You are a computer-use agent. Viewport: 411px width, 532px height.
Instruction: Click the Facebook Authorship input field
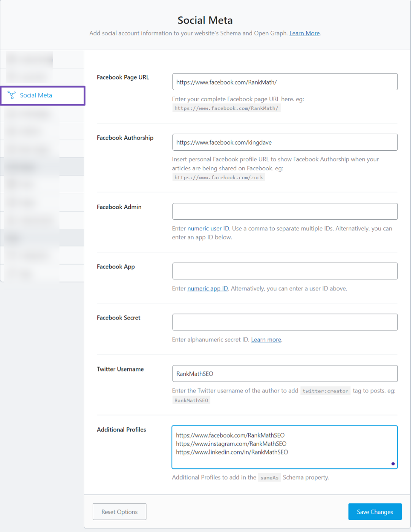click(x=285, y=142)
